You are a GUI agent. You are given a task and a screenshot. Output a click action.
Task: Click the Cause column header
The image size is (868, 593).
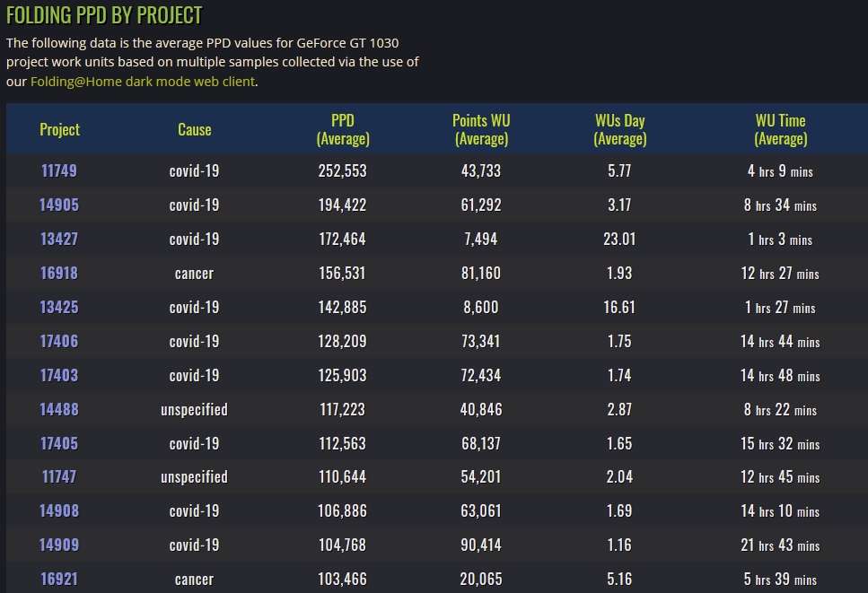tap(194, 129)
